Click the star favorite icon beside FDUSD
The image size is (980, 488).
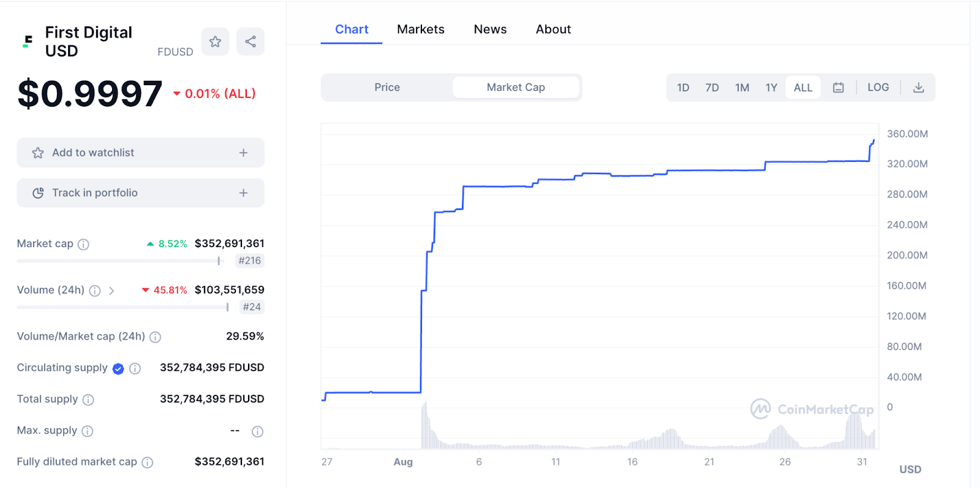pos(215,42)
